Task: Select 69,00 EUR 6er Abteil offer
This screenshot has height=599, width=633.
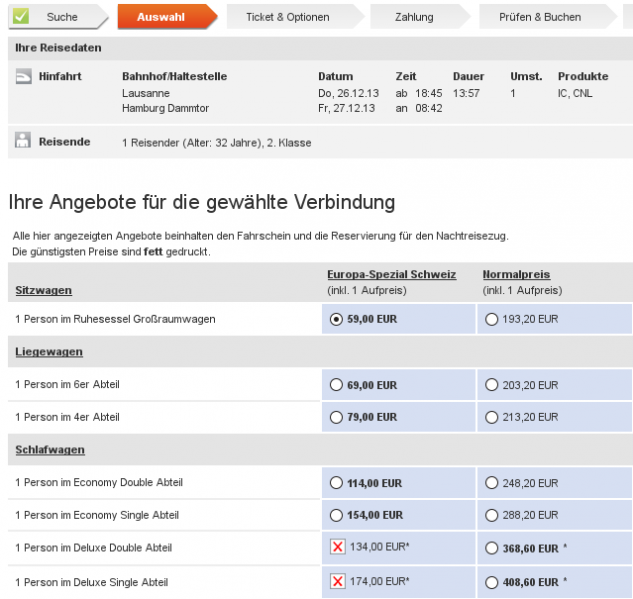Action: [x=336, y=385]
